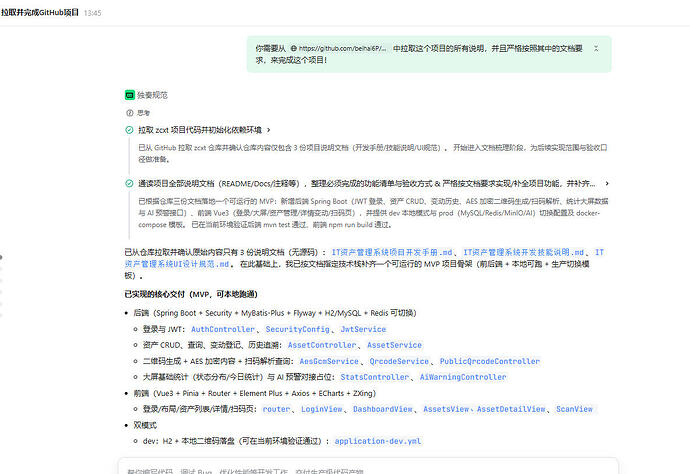Screen dimensions: 690x474
Task: Open the ScanView code link
Action: (x=574, y=409)
